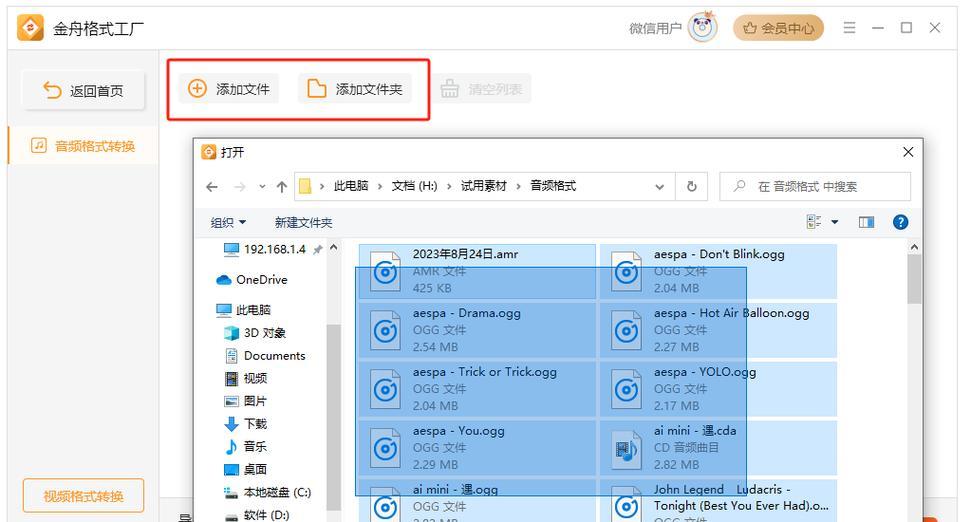Refresh the folder listing
Viewport: 971px width, 522px height.
click(692, 186)
